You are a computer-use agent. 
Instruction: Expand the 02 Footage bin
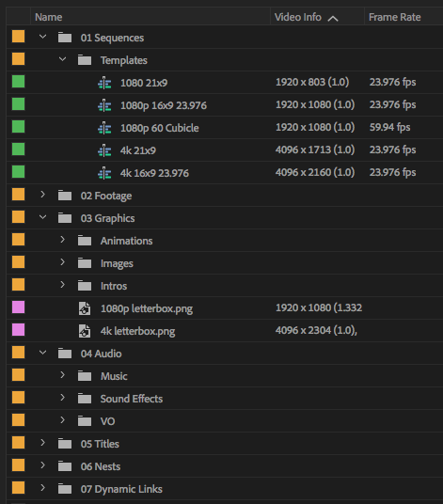[42, 195]
